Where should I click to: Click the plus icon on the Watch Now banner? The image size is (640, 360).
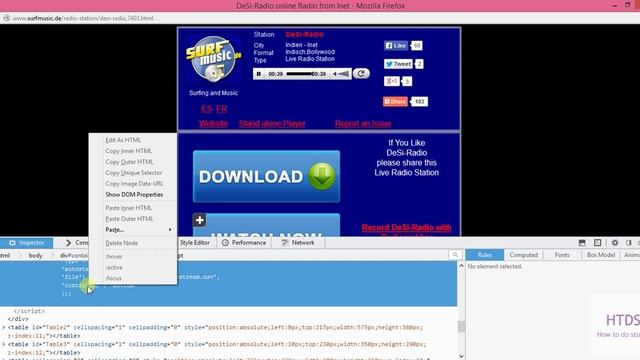click(199, 220)
